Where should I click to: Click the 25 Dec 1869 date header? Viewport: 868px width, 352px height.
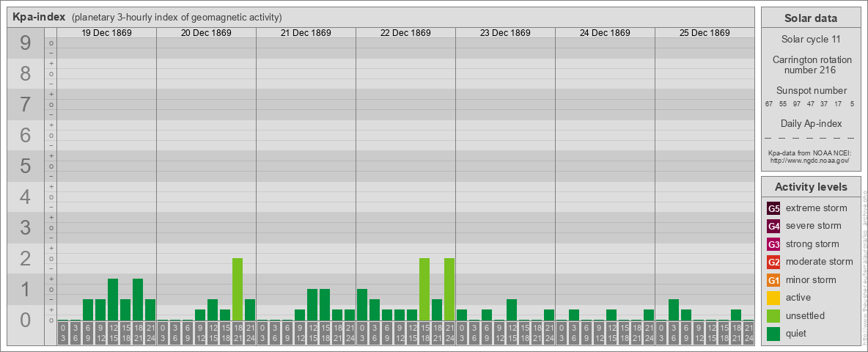705,33
